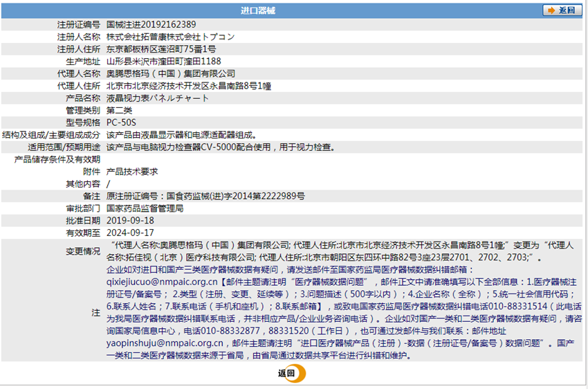The width and height of the screenshot is (588, 389).
Task: Click the original registration number in 备注 row
Action: pos(205,196)
